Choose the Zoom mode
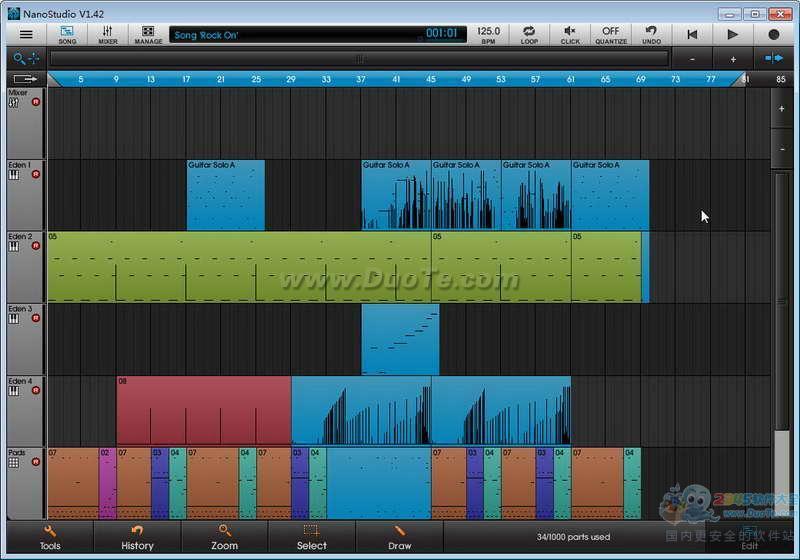This screenshot has height=560, width=800. (224, 538)
